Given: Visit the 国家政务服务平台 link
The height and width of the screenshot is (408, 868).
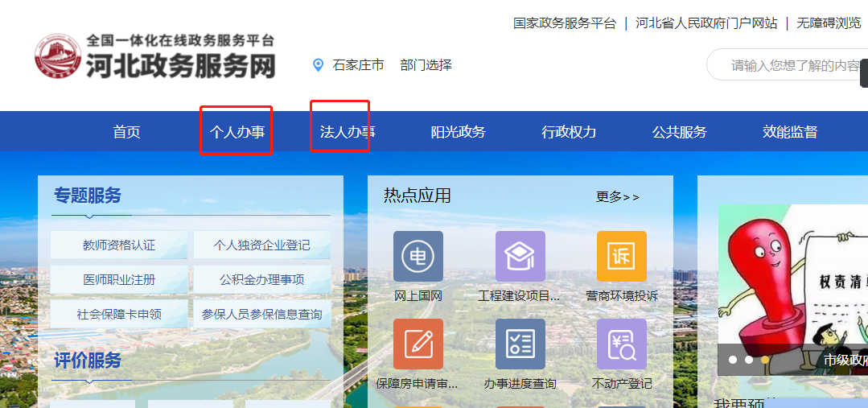Looking at the screenshot, I should coord(565,23).
